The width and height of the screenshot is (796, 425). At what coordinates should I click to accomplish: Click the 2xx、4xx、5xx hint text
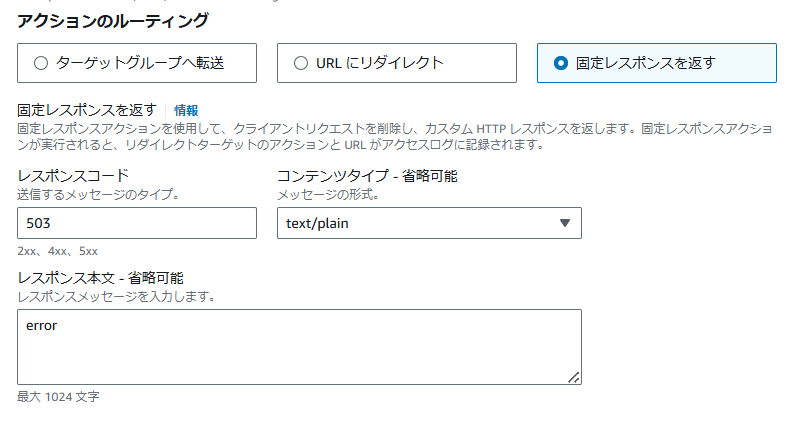[57, 251]
